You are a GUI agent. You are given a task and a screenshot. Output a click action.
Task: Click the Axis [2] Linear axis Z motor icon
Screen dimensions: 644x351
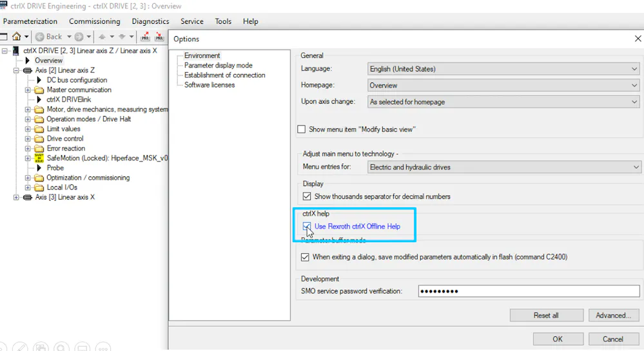pyautogui.click(x=28, y=70)
